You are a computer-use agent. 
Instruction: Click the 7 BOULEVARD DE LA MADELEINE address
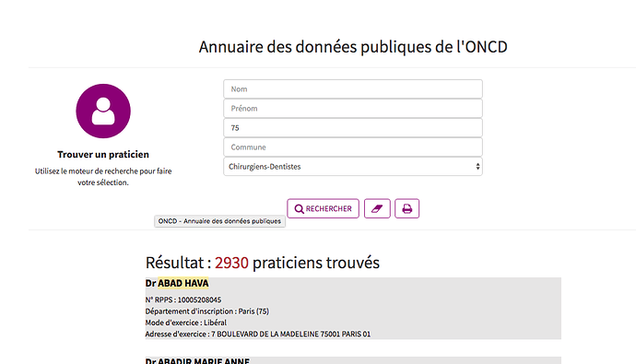click(x=291, y=334)
